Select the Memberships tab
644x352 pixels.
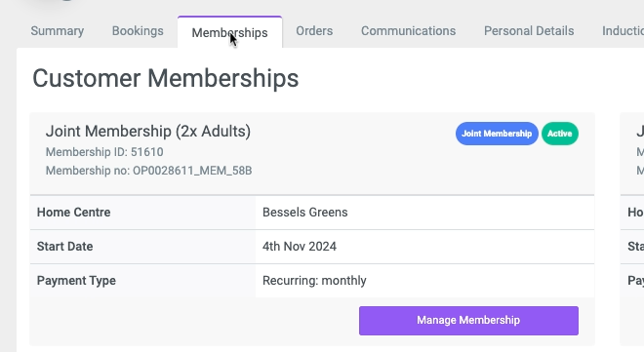click(229, 33)
